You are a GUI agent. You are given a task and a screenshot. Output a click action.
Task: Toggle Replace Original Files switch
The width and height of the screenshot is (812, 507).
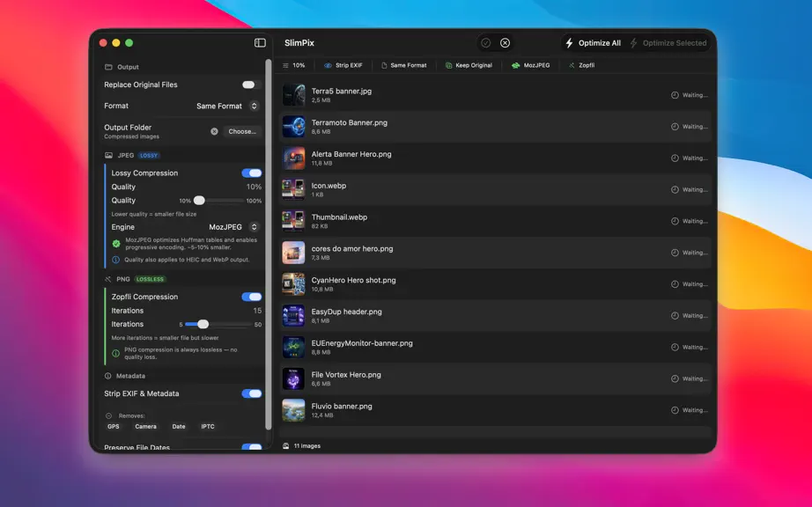[251, 84]
